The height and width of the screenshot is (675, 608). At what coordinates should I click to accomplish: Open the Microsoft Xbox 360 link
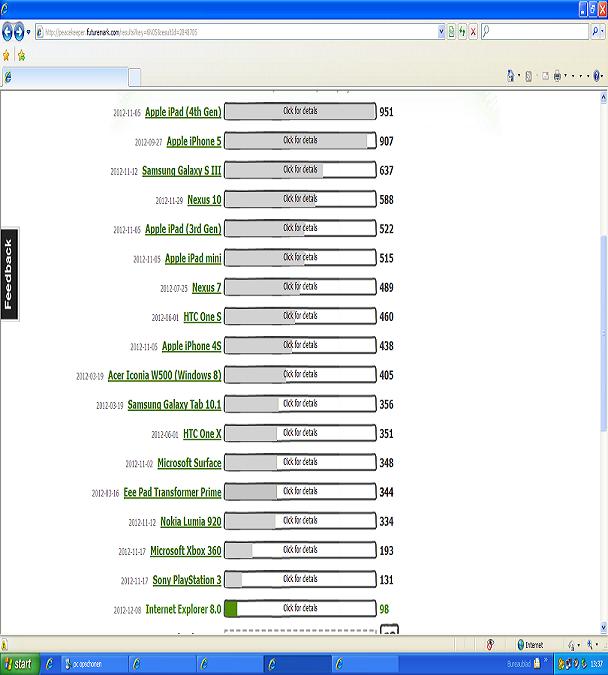click(186, 551)
